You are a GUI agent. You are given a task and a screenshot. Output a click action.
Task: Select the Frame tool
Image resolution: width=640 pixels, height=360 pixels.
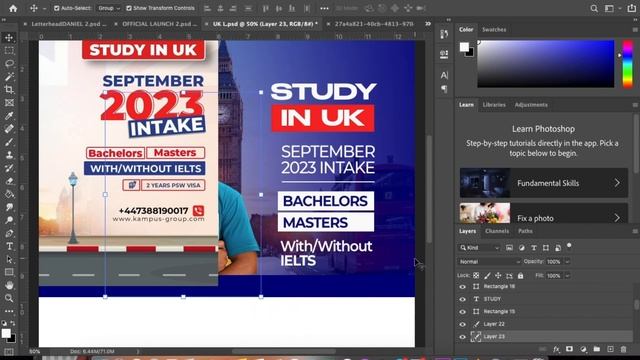coord(9,103)
